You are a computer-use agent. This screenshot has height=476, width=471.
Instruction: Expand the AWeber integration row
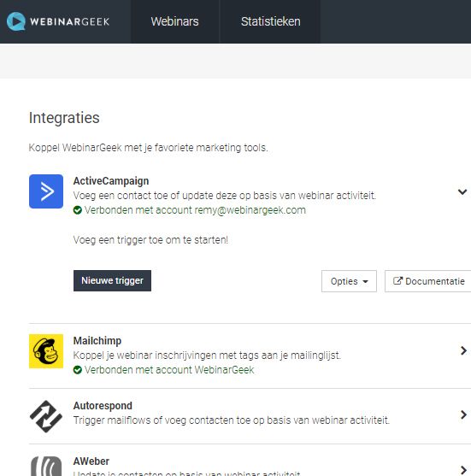[x=463, y=470]
